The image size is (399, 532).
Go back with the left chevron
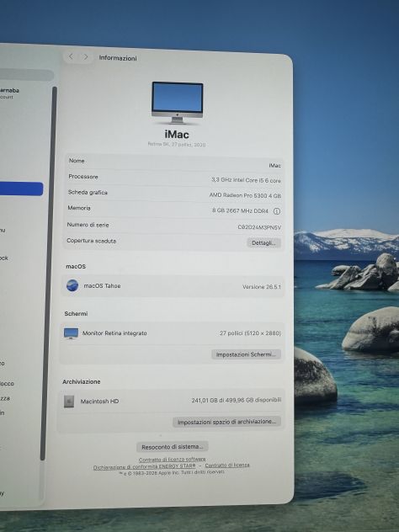tap(71, 56)
